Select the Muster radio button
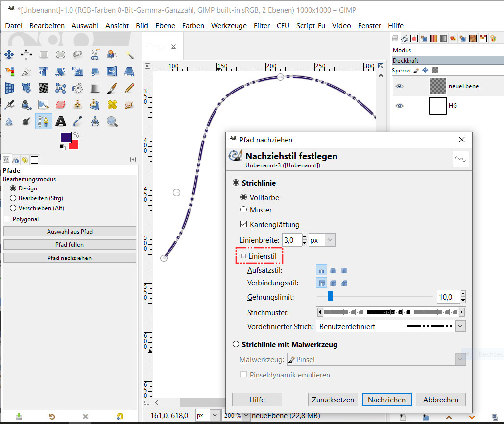Screen dimensions: 504x424 tap(244, 210)
